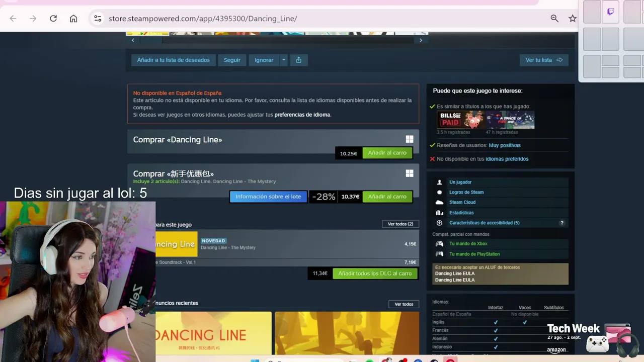
Task: Follow the game with the Seguir button
Action: click(x=232, y=60)
